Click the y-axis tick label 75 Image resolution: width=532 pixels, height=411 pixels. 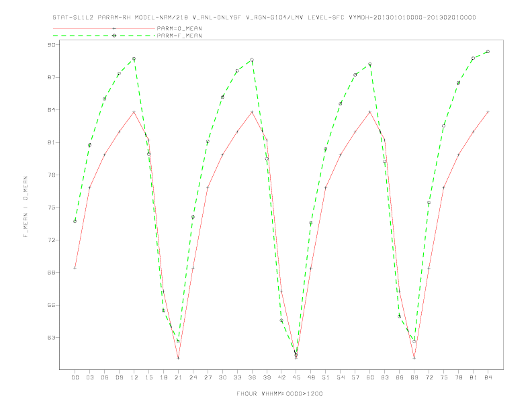click(x=53, y=208)
